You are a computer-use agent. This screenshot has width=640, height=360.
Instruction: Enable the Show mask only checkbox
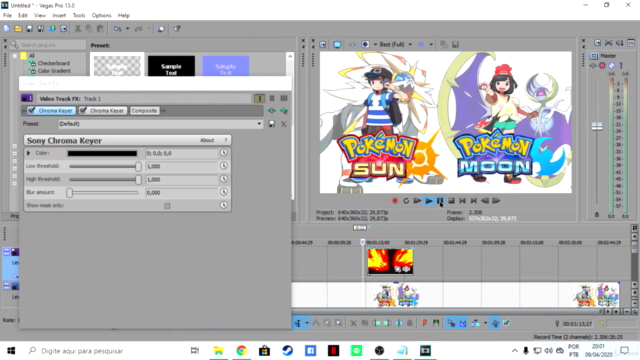(167, 206)
